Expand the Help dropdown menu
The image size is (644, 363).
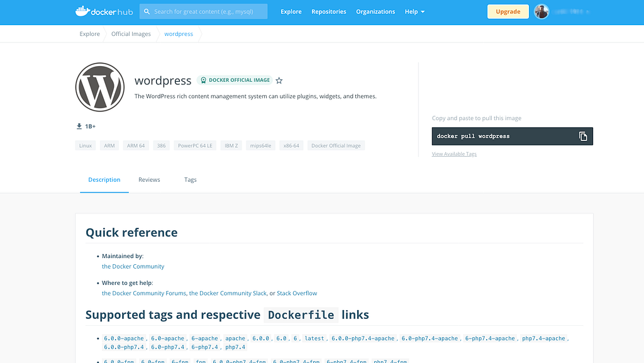click(x=414, y=11)
